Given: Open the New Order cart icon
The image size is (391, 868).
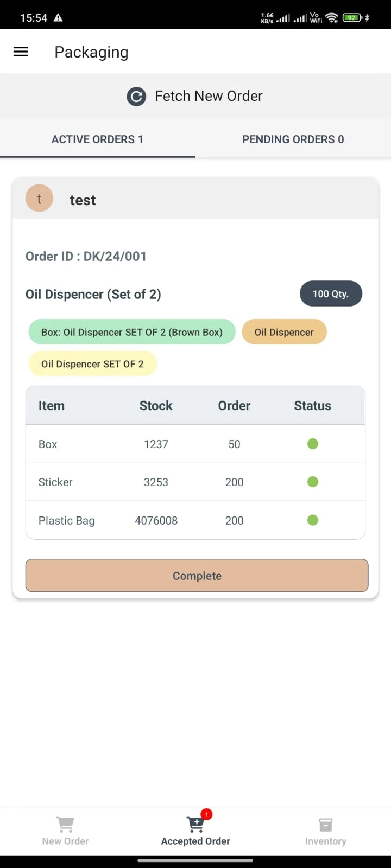Looking at the screenshot, I should (x=65, y=825).
